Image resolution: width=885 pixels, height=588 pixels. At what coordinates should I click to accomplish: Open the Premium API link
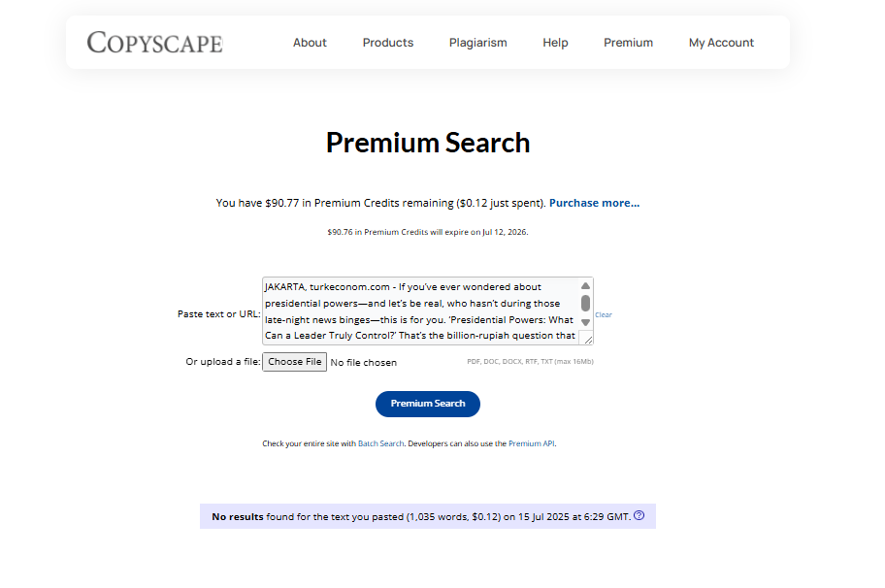(531, 443)
